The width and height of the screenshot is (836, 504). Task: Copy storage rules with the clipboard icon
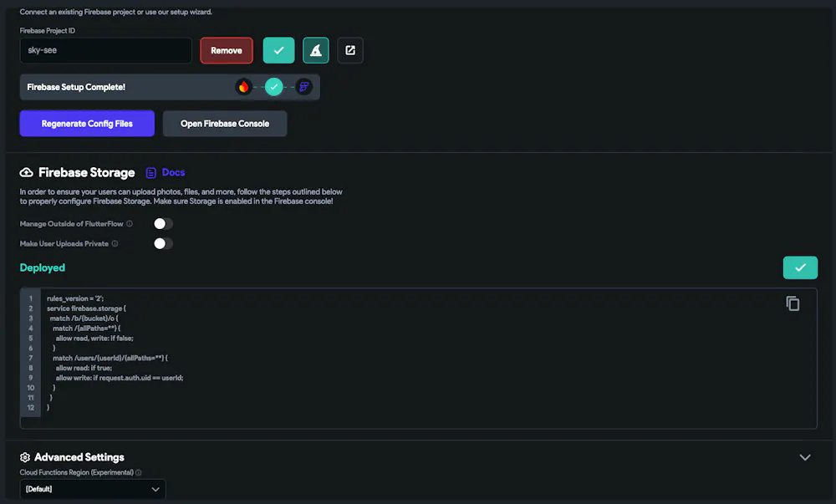click(x=793, y=303)
